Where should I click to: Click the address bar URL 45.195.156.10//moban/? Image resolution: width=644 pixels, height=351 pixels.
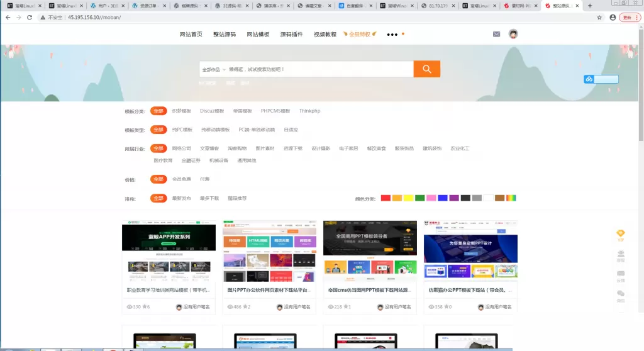(x=94, y=17)
